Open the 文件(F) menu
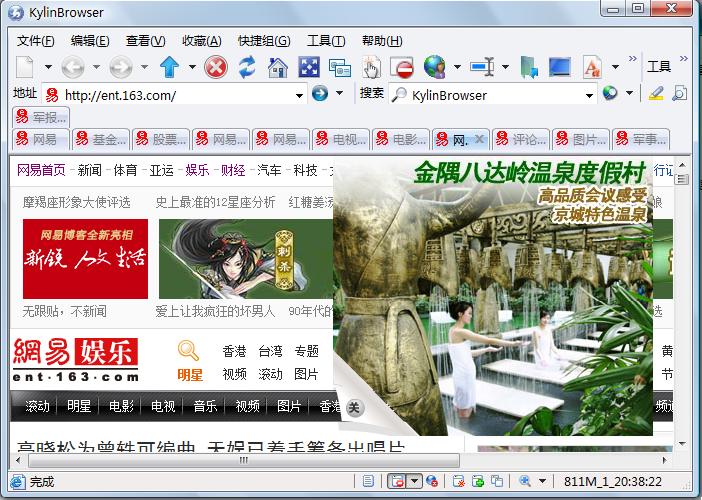Image resolution: width=702 pixels, height=500 pixels. click(35, 41)
